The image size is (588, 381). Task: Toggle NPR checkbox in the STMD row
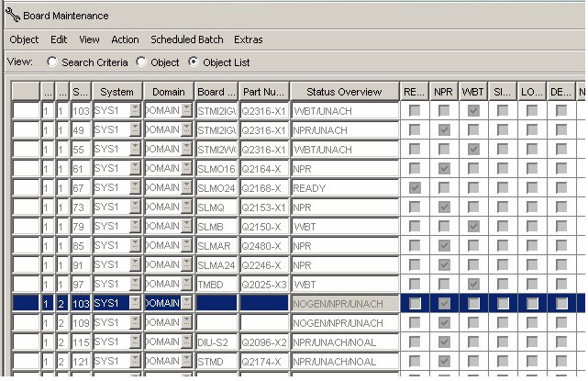[444, 361]
